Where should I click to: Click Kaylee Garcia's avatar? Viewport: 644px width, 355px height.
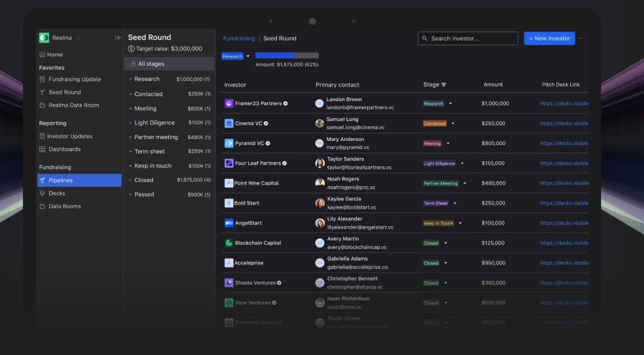click(319, 203)
